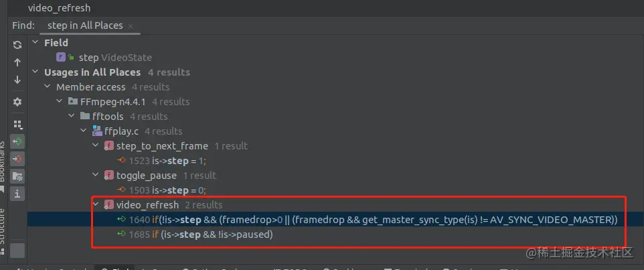Select the 'ffplay.c' row label
Viewport: 644px width, 270px height.
tap(122, 131)
